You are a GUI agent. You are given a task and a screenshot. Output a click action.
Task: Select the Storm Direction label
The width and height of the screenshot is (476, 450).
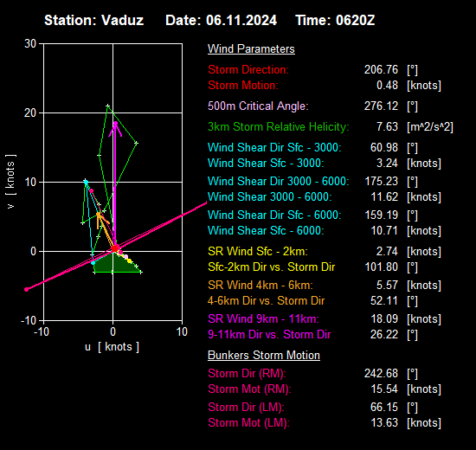coord(248,69)
